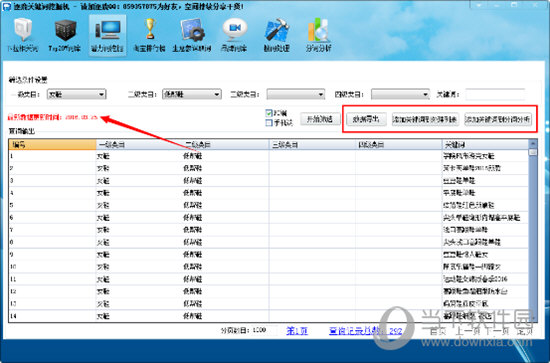Screen dimensions: 550x363
Task: Click the 查询记录总数:292 link
Action: pyautogui.click(x=365, y=330)
